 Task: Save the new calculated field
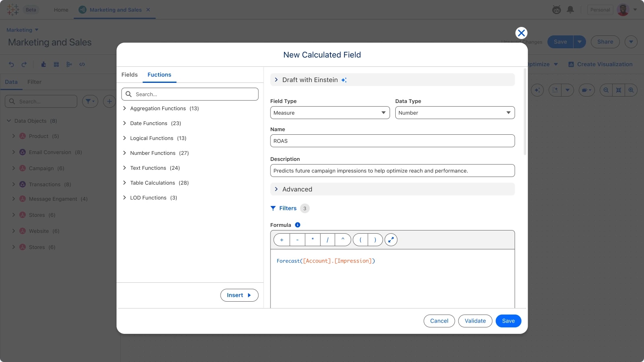click(x=508, y=321)
